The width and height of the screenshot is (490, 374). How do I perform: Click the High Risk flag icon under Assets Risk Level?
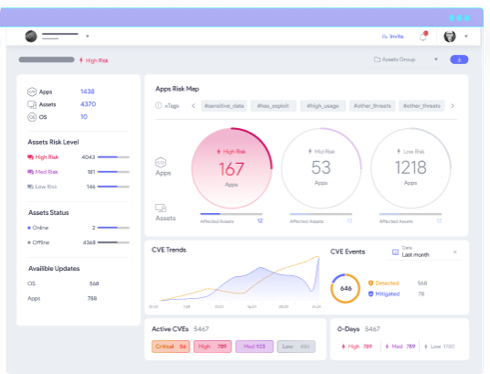[30, 157]
